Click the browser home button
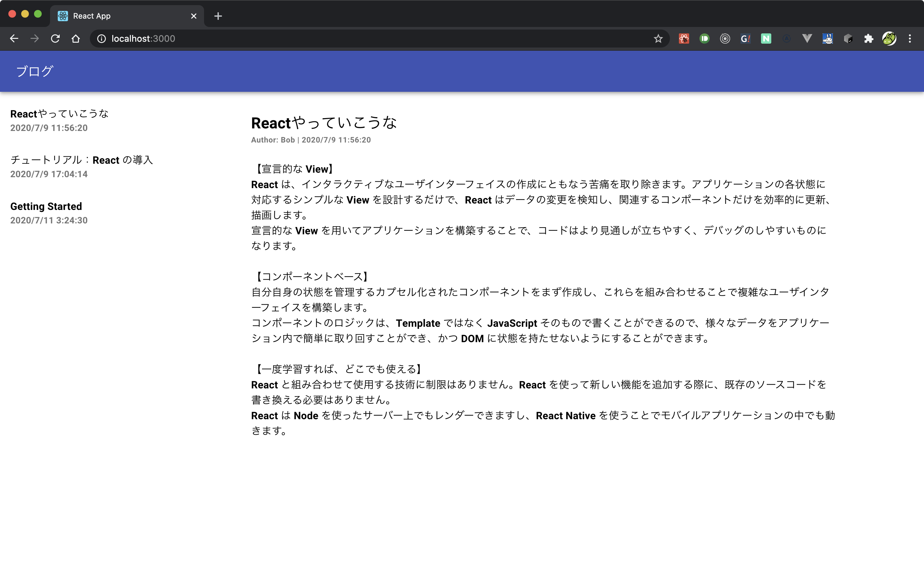Image resolution: width=924 pixels, height=563 pixels. tap(76, 39)
